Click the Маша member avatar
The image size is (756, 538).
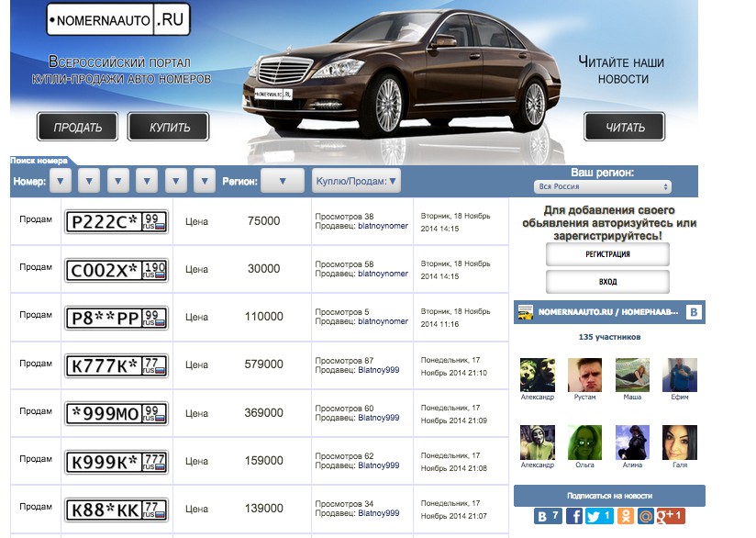pos(632,375)
